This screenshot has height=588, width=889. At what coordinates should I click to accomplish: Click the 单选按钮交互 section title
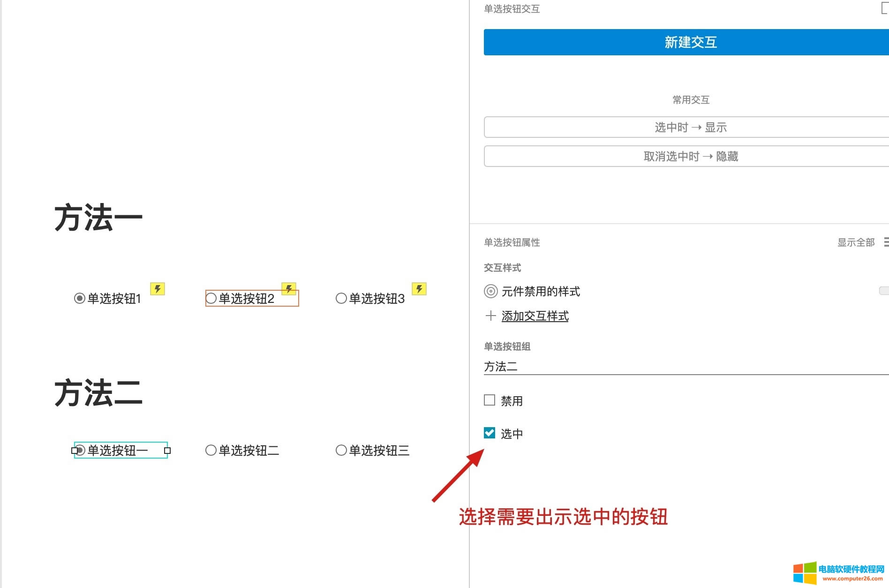tap(512, 9)
